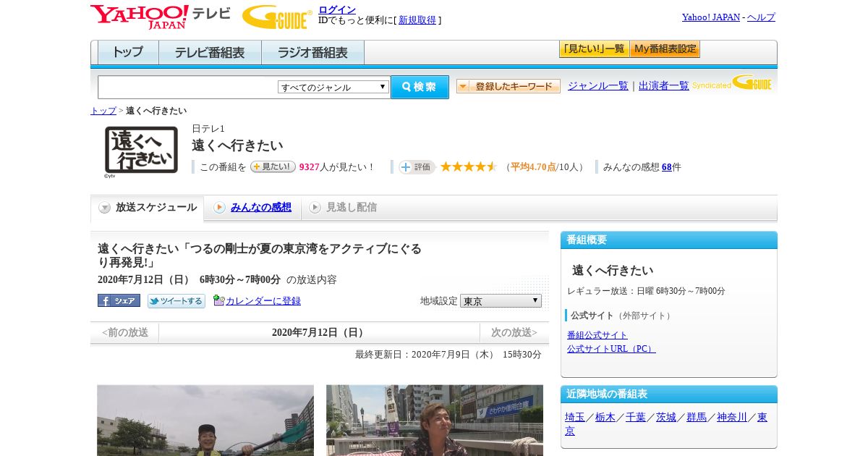Screen dimensions: 868x456
Task: Select 群馬 regional listings link
Action: coord(697,417)
